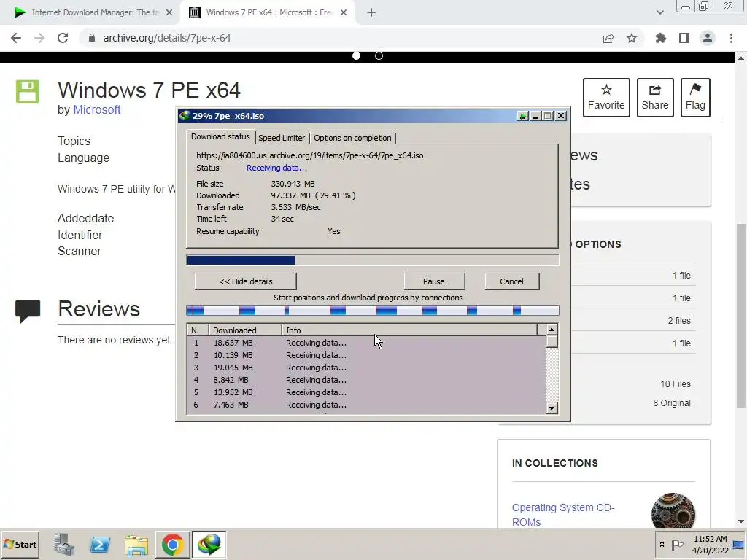Open Windows Explorer from taskbar
Image resolution: width=747 pixels, height=560 pixels.
pos(136,544)
